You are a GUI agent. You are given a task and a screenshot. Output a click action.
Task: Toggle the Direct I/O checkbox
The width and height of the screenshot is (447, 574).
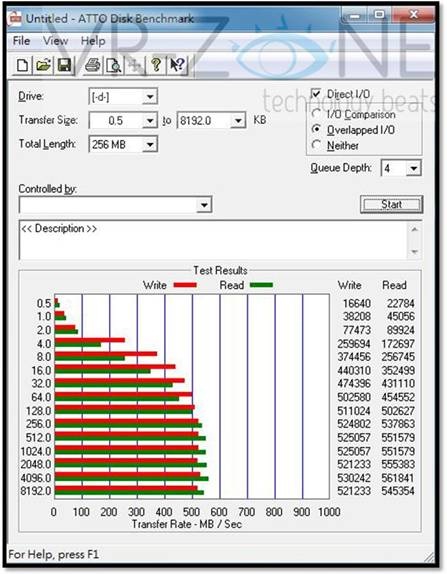coord(316,94)
